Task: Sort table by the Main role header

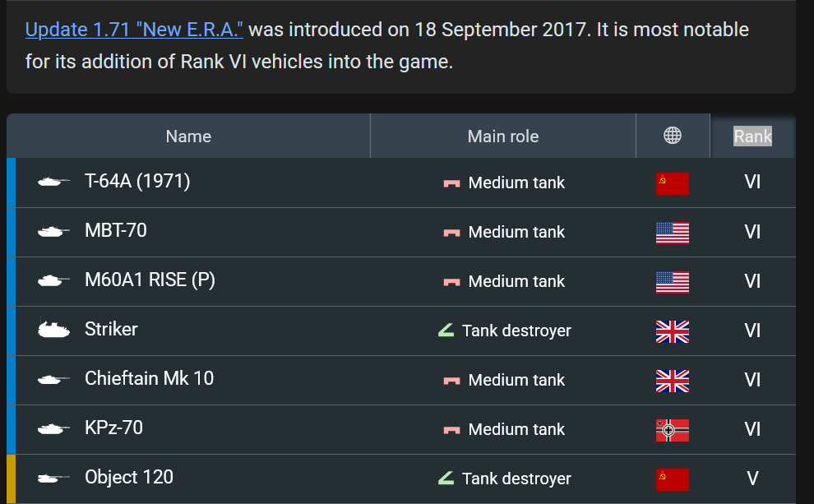Action: pos(503,136)
